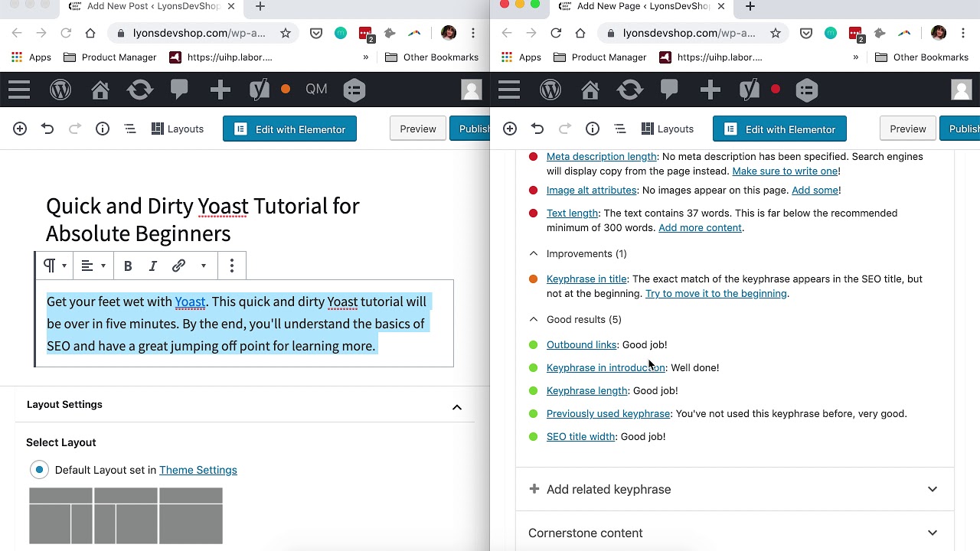Click Undo arrow in right editor toolbar
This screenshot has width=980, height=551.
point(537,129)
